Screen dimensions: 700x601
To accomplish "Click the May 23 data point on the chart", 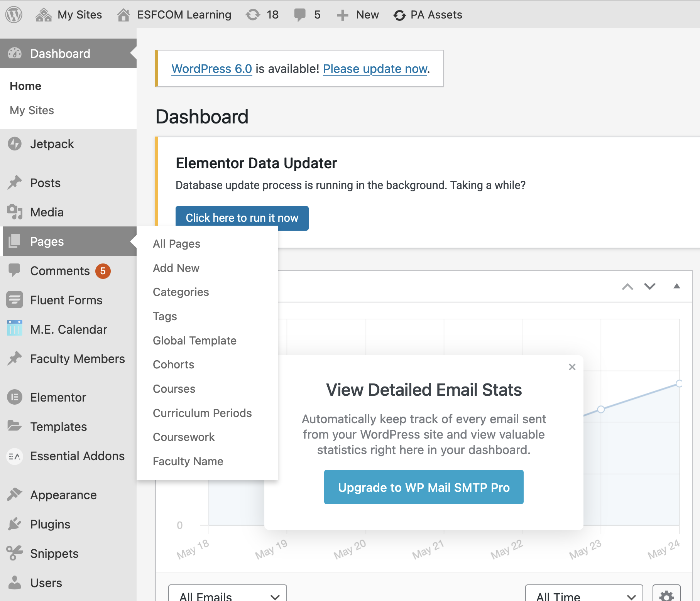I will (x=601, y=409).
